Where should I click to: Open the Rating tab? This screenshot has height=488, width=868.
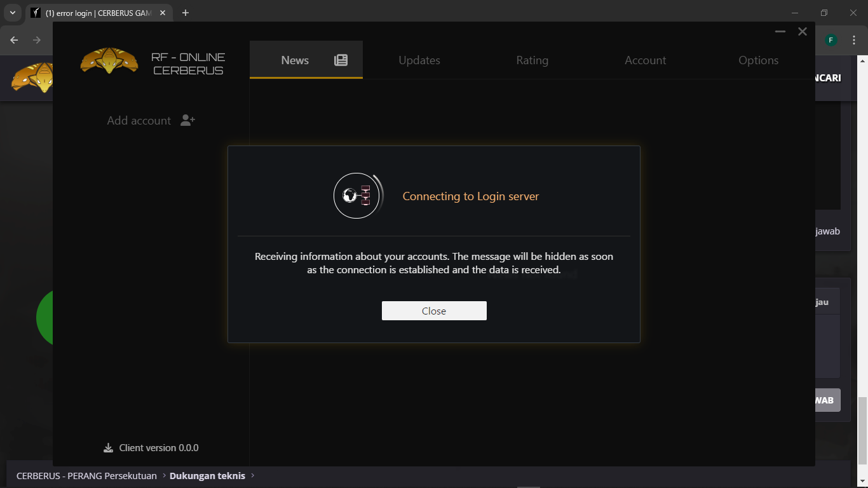532,60
